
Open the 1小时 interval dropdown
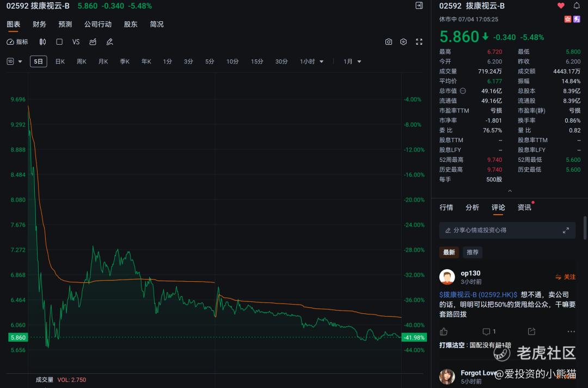point(311,62)
